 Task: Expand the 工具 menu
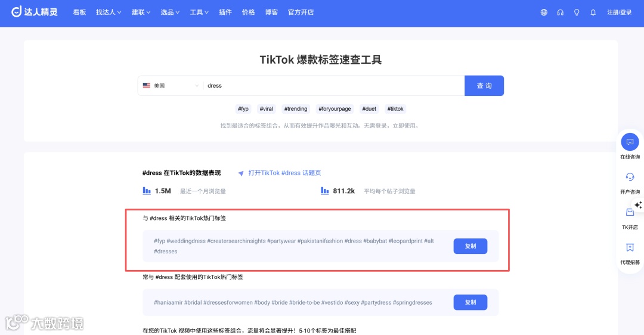pos(199,13)
